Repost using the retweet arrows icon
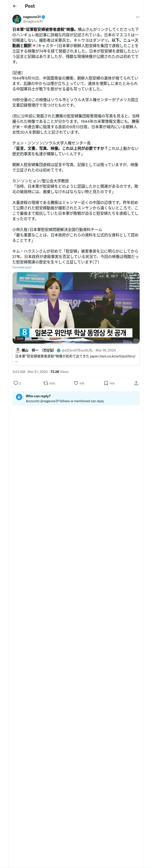152x868 pixels. [x=45, y=383]
